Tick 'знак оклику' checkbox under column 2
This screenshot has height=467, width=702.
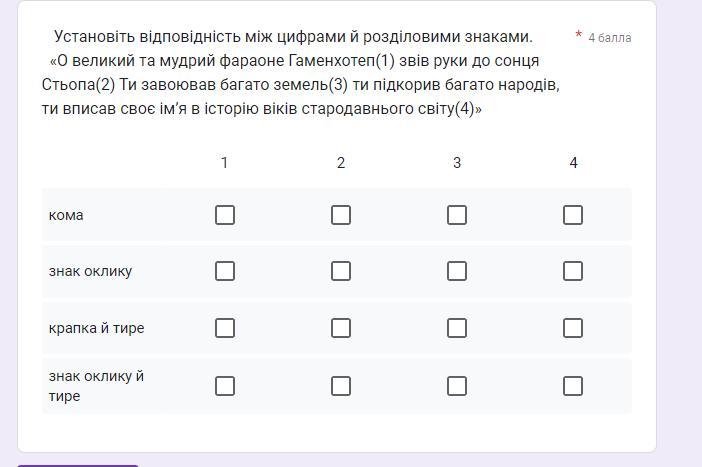click(341, 271)
